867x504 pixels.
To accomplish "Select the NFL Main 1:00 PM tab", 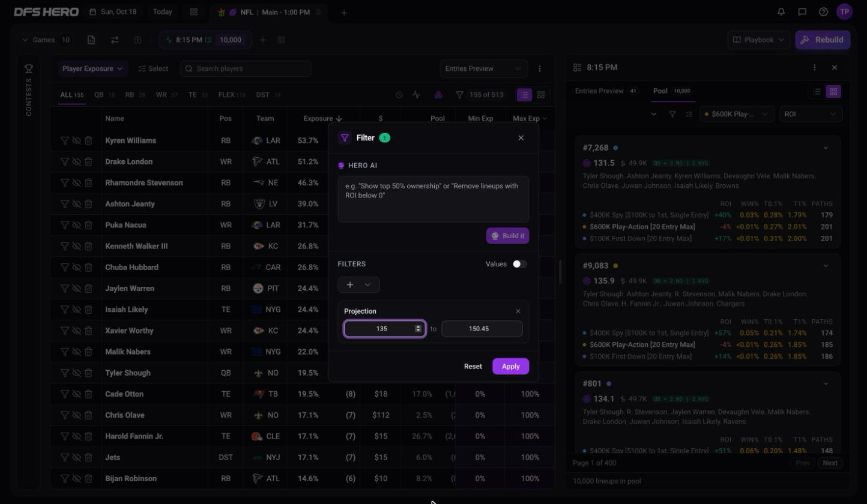I will (270, 12).
